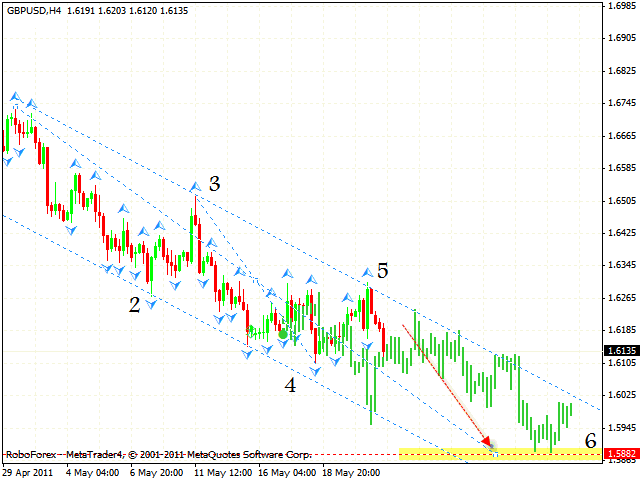
Task: Click the 29 Apr 2011 date label
Action: (x=28, y=473)
